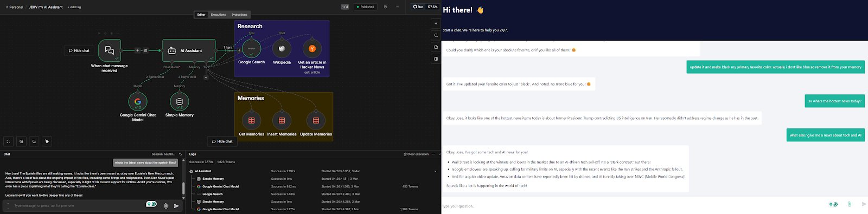Open the Wikipedia tool node
868x214 pixels.
(x=282, y=49)
